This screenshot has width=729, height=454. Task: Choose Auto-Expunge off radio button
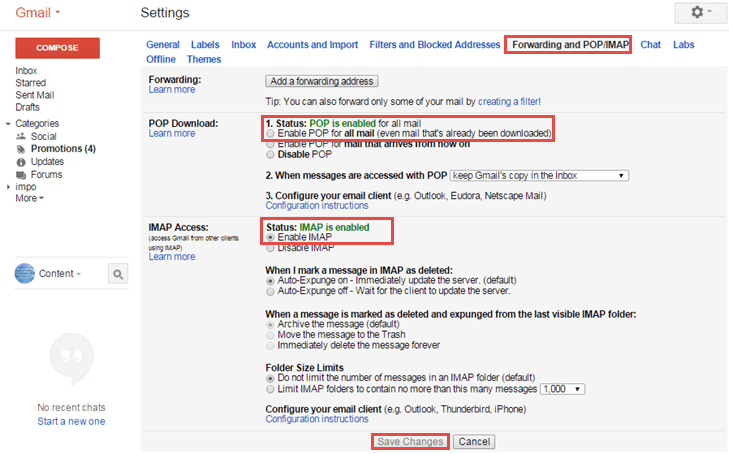point(270,291)
